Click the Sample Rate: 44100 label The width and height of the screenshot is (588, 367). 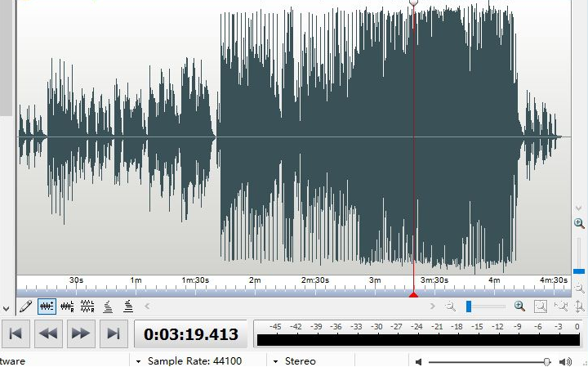(194, 361)
